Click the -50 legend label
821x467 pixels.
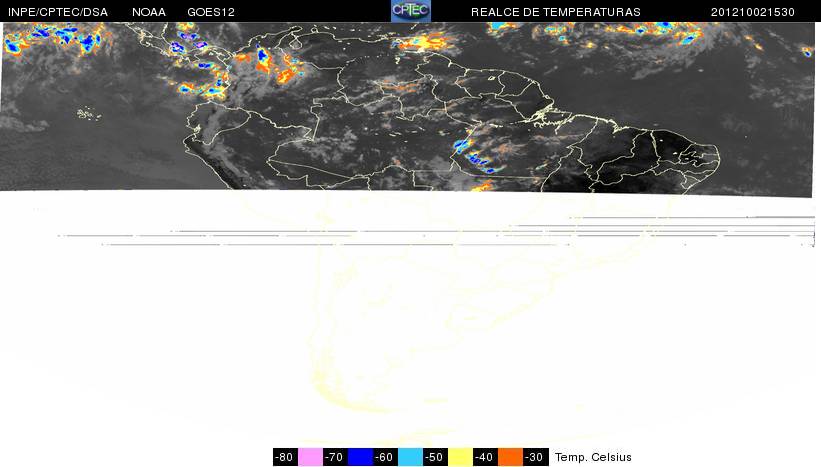click(x=435, y=457)
